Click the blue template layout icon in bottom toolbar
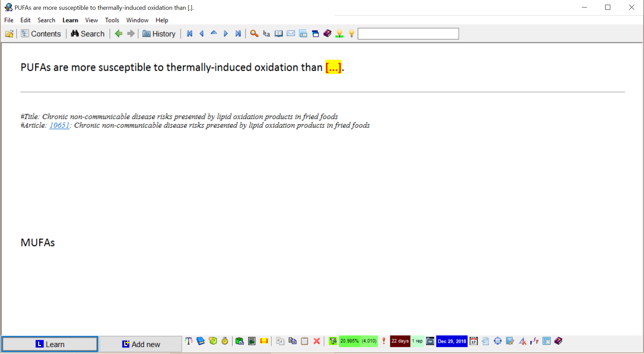Screen dimensions: 644x354 (x=546, y=341)
